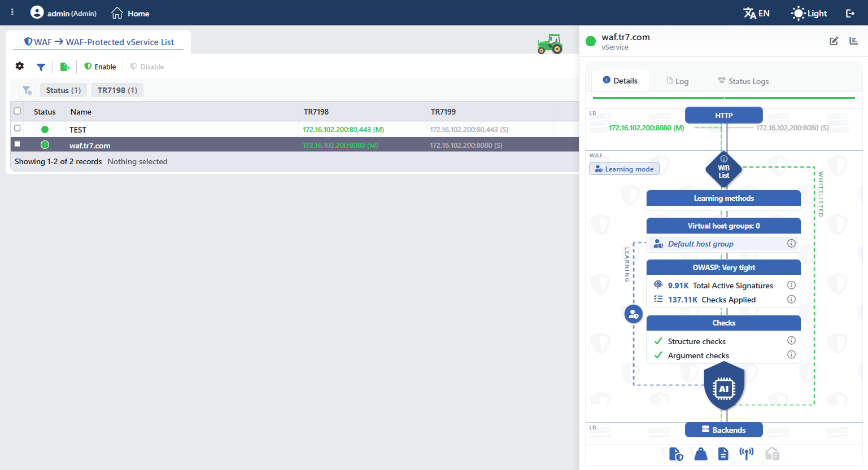Open the OWASP: Very tight block

click(x=723, y=267)
